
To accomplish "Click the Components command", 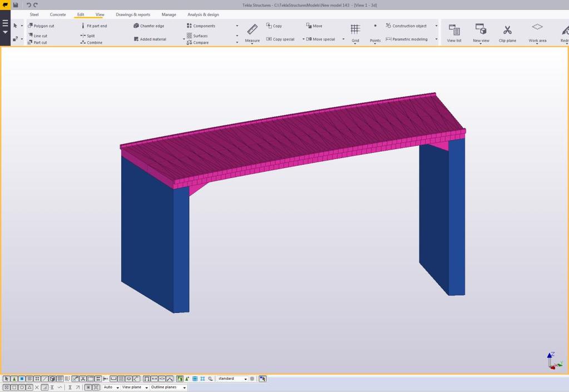I will [201, 26].
